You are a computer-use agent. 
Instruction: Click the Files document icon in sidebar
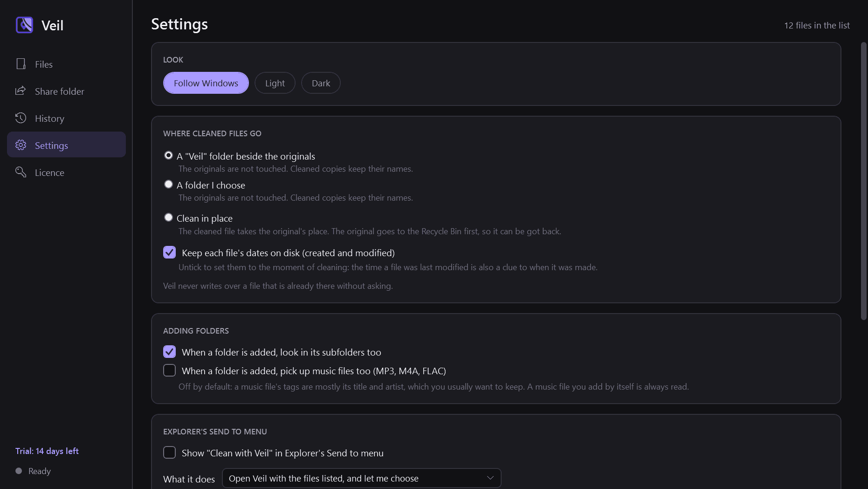pyautogui.click(x=21, y=64)
